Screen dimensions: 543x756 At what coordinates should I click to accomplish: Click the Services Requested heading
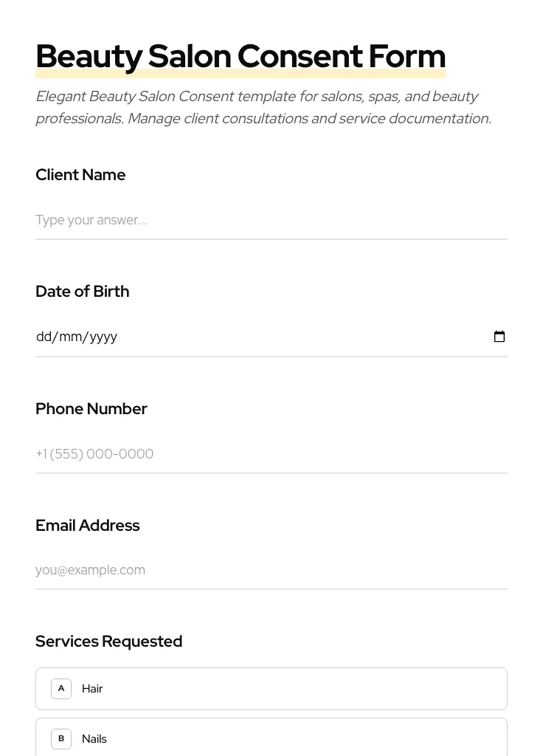click(109, 642)
